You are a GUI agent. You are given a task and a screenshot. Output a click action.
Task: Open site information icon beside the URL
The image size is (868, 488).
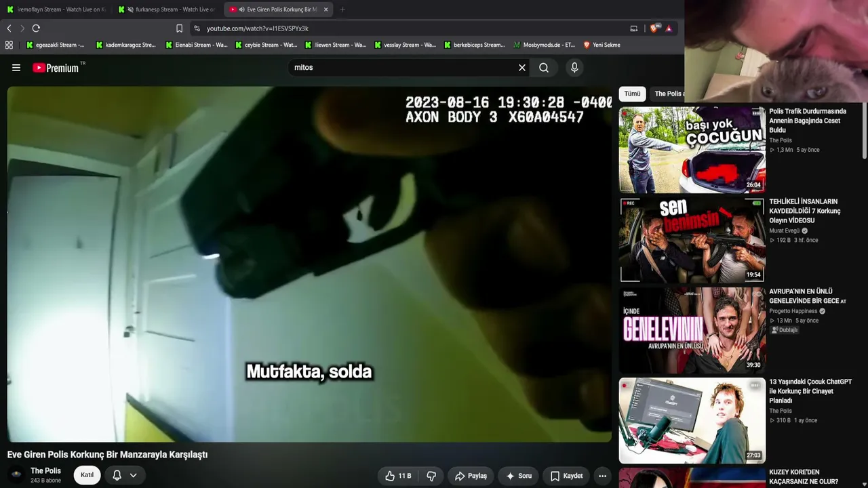pyautogui.click(x=197, y=28)
